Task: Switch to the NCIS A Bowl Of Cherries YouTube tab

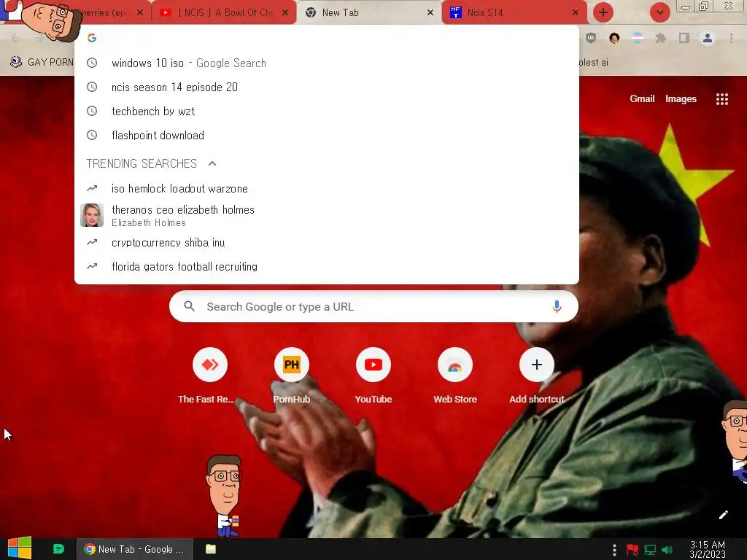Action: pos(224,13)
